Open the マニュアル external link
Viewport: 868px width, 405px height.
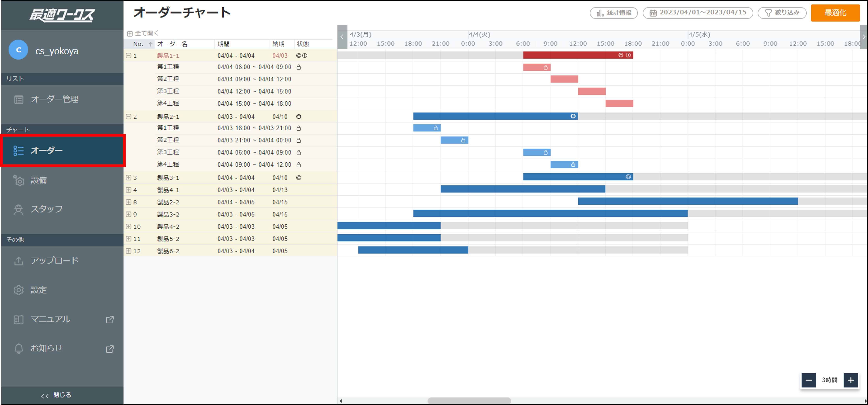[62, 319]
